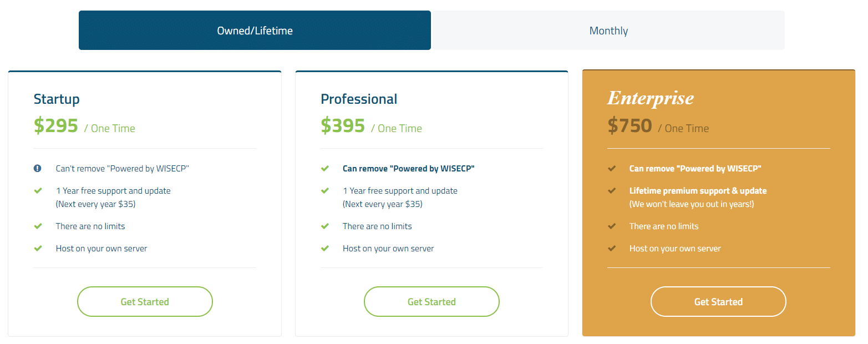The height and width of the screenshot is (344, 868).
Task: Select the Owned/Lifetime pricing tab
Action: click(x=255, y=31)
